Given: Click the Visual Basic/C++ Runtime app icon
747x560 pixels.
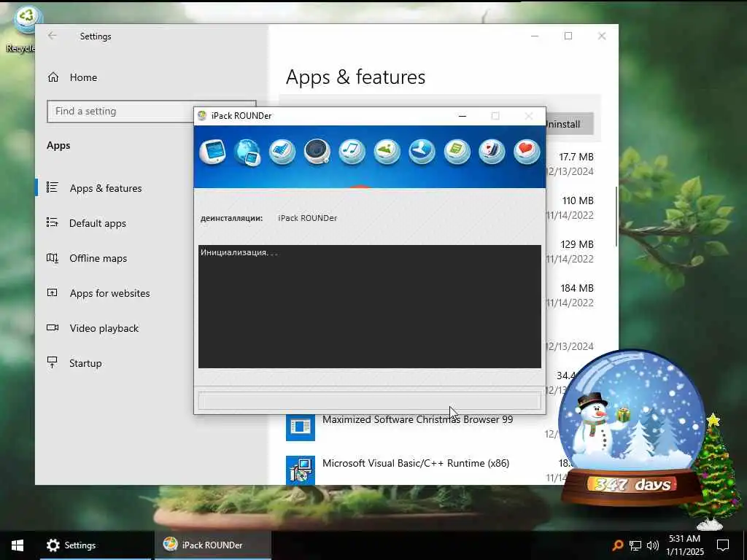Looking at the screenshot, I should 300,470.
